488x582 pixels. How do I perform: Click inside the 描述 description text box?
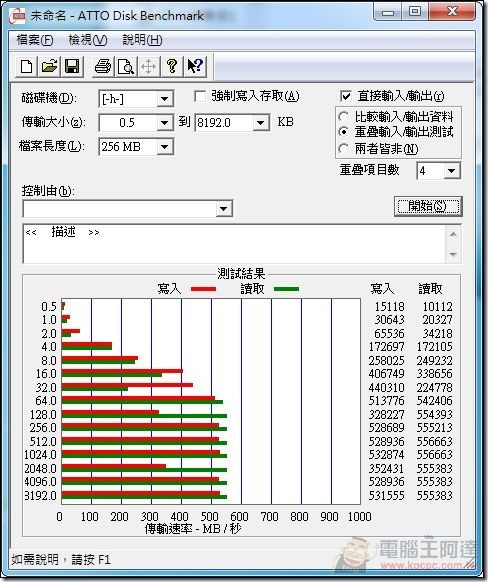coord(234,244)
